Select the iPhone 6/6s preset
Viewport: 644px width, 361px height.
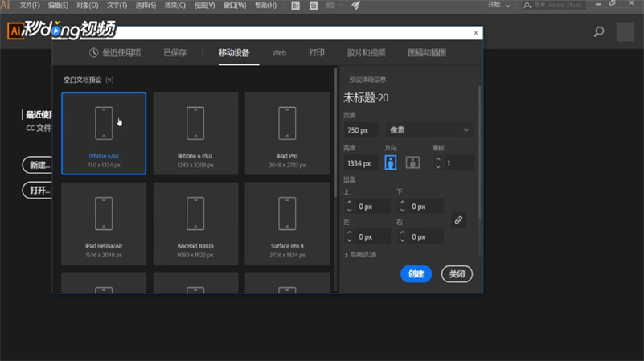click(x=104, y=133)
